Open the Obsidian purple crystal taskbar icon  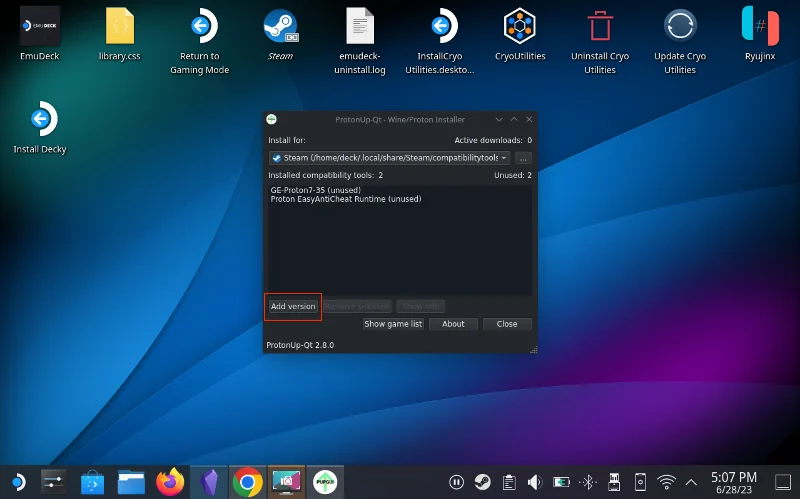pyautogui.click(x=209, y=482)
